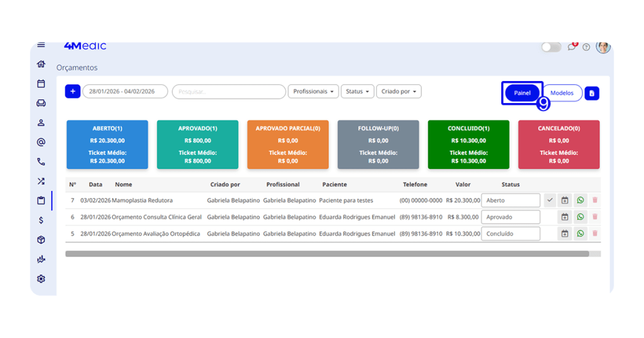Open the calendar icon in the sidebar
Viewport: 644px width, 338px height.
[41, 84]
